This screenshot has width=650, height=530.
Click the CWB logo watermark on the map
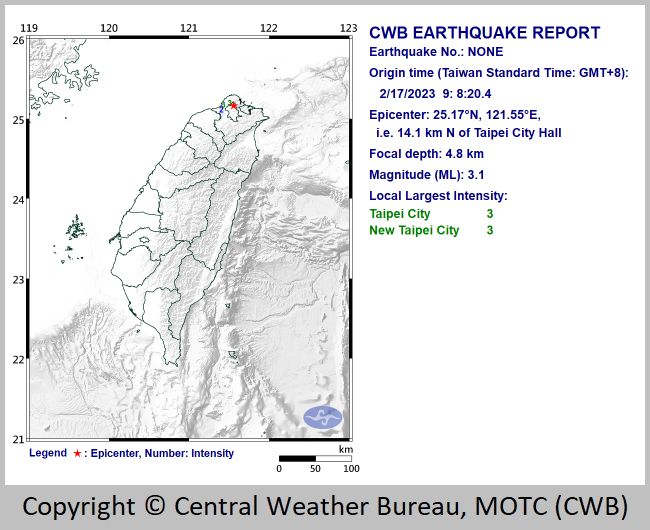pos(322,417)
